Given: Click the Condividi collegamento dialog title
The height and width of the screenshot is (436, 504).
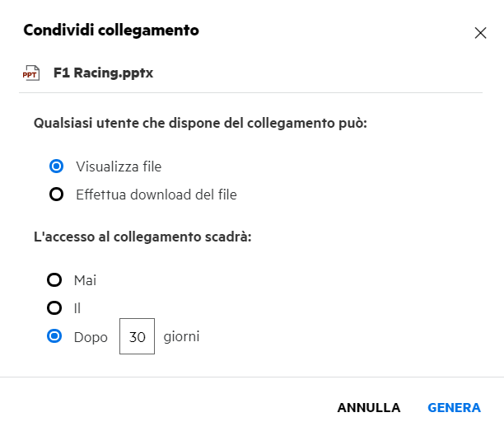Looking at the screenshot, I should pyautogui.click(x=111, y=31).
